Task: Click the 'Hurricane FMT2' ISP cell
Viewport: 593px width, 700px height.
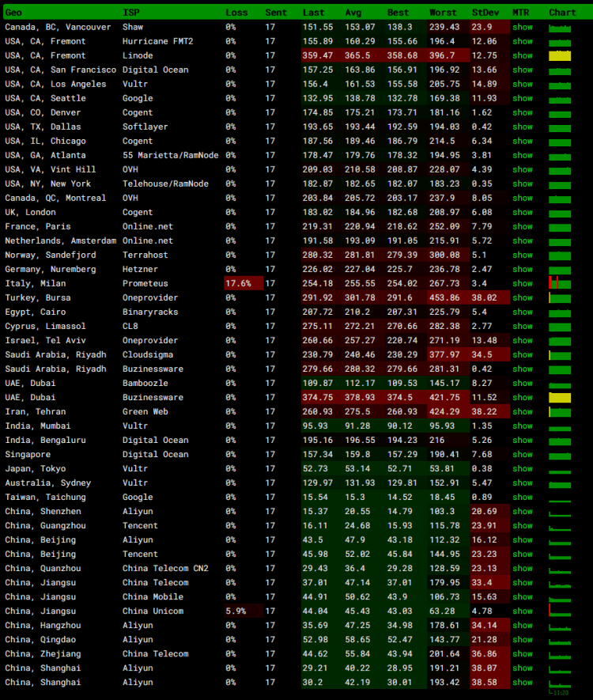Action: click(x=158, y=41)
